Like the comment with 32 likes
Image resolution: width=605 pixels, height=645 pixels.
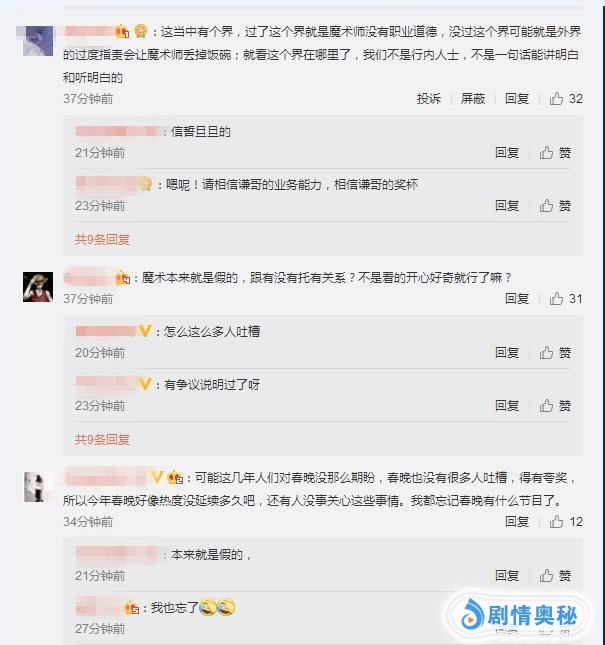coord(566,98)
